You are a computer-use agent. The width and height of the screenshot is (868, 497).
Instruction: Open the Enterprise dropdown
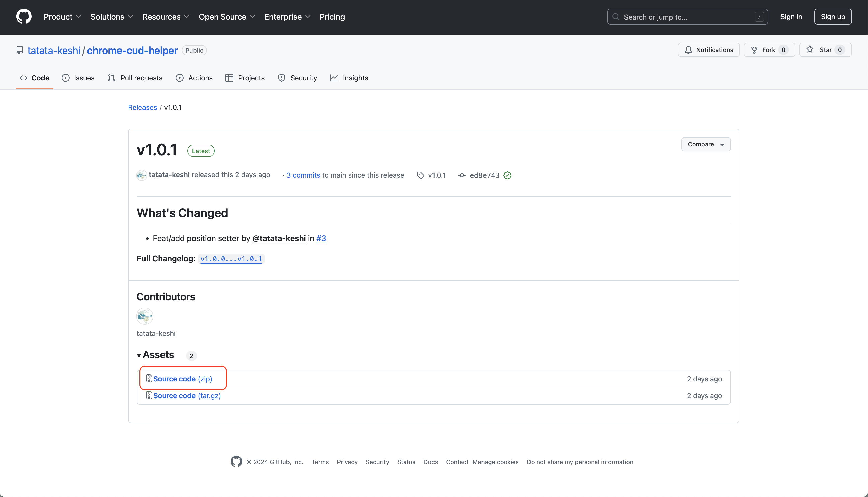[x=287, y=17]
